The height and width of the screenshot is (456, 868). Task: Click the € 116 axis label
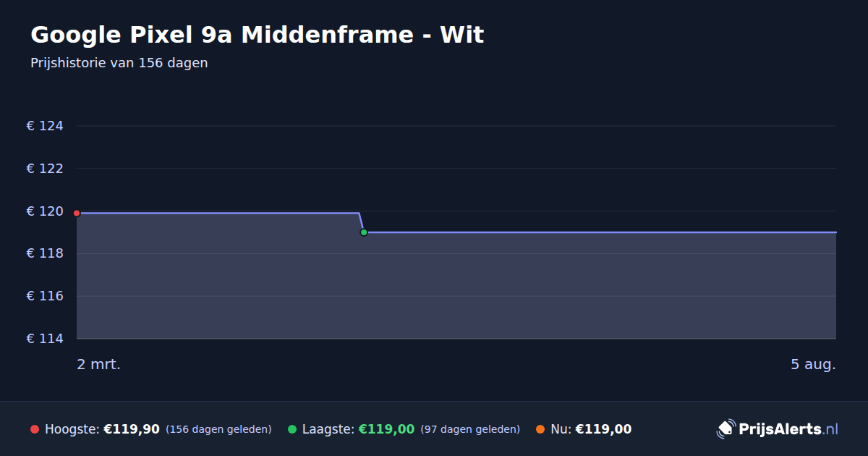pos(45,296)
